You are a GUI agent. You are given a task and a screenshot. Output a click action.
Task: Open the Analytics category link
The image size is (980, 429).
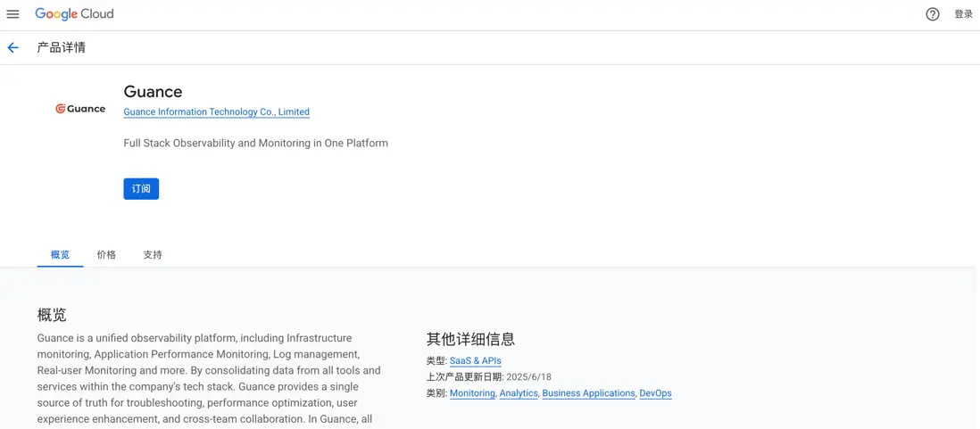(x=519, y=393)
